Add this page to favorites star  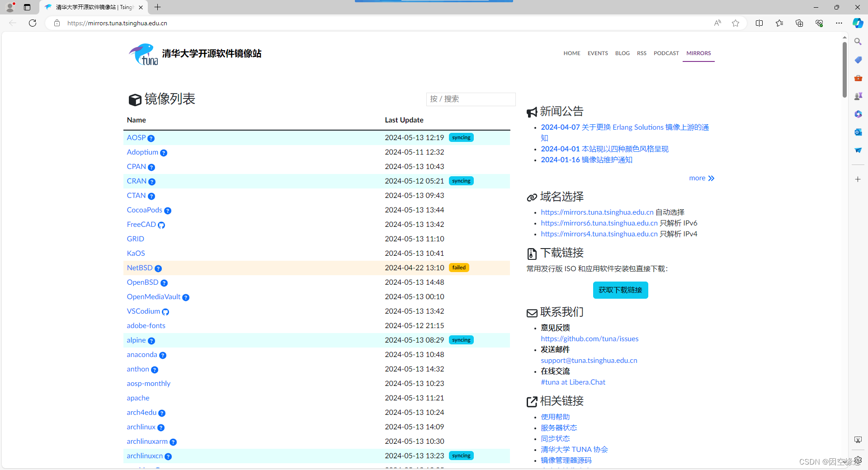[x=736, y=23]
